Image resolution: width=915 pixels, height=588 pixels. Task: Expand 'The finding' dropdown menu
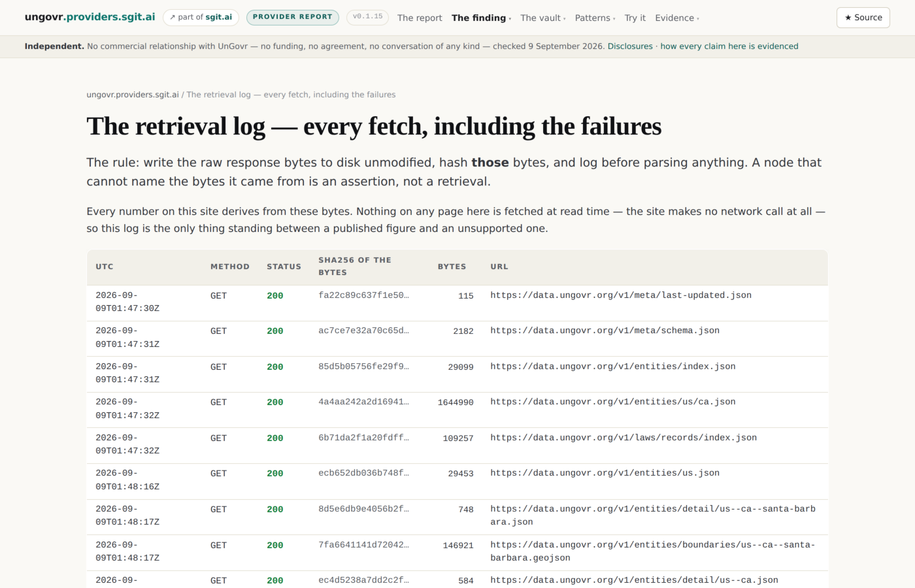(481, 18)
